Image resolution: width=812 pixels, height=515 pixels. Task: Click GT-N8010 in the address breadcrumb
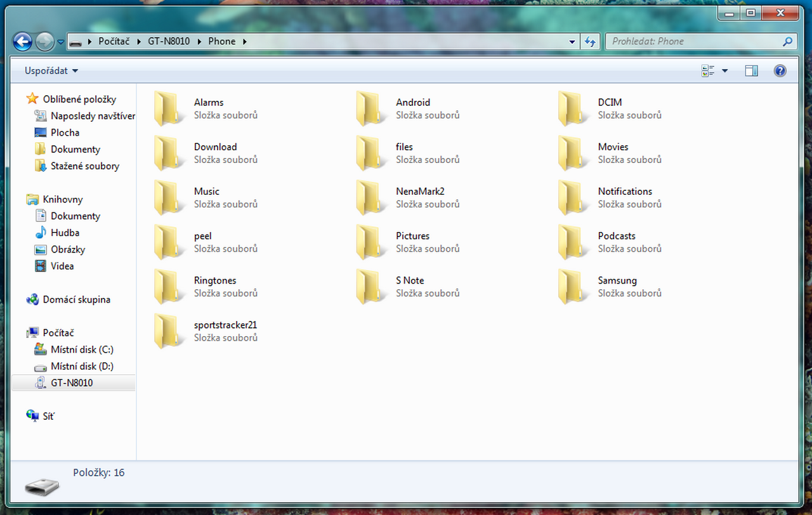point(169,41)
